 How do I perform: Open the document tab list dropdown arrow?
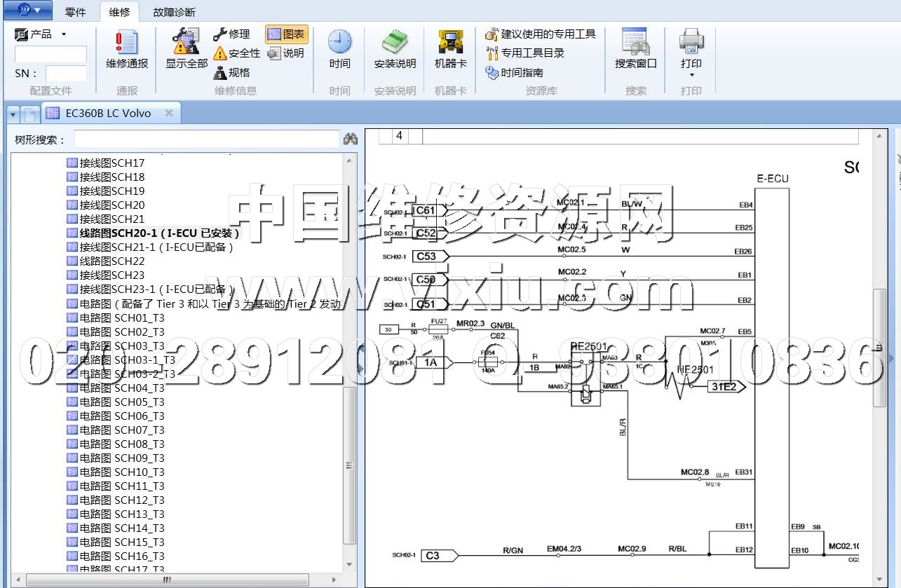tap(13, 114)
